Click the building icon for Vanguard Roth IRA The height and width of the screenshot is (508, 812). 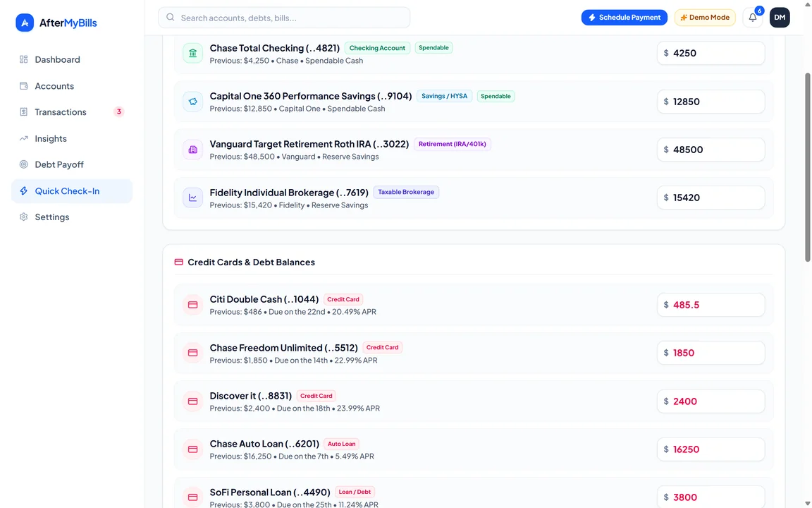[192, 150]
